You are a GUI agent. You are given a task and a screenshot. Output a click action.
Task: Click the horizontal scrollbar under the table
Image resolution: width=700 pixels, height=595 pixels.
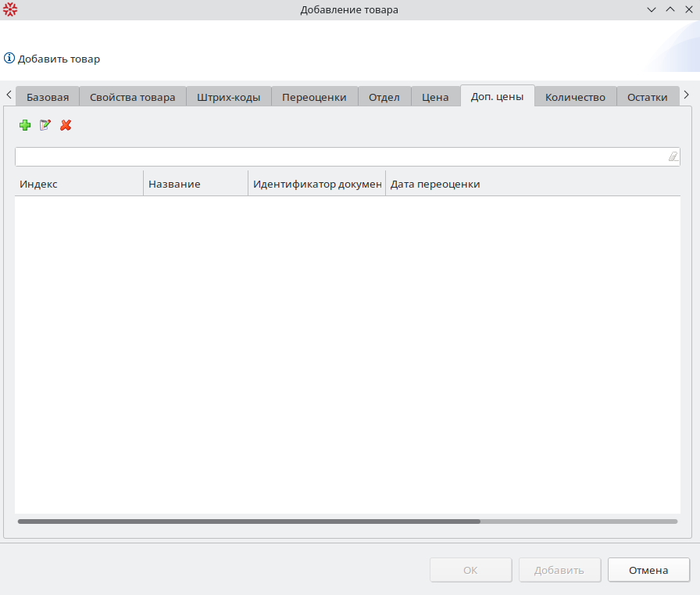coord(248,522)
